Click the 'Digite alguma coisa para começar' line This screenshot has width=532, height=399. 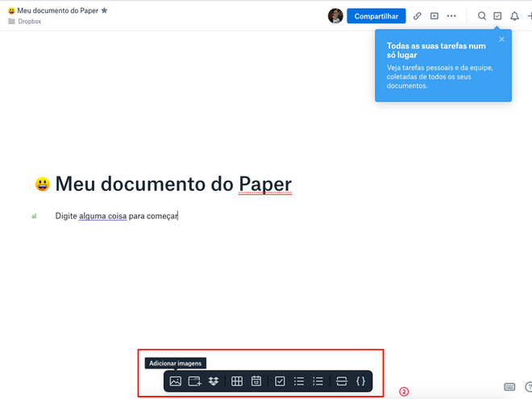[117, 216]
